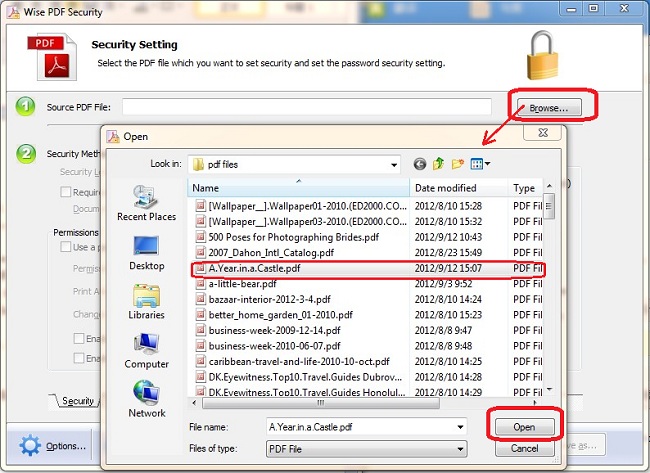Image resolution: width=650 pixels, height=473 pixels.
Task: Click PDF icon of Wallpaper03-2010 file
Action: click(x=201, y=221)
